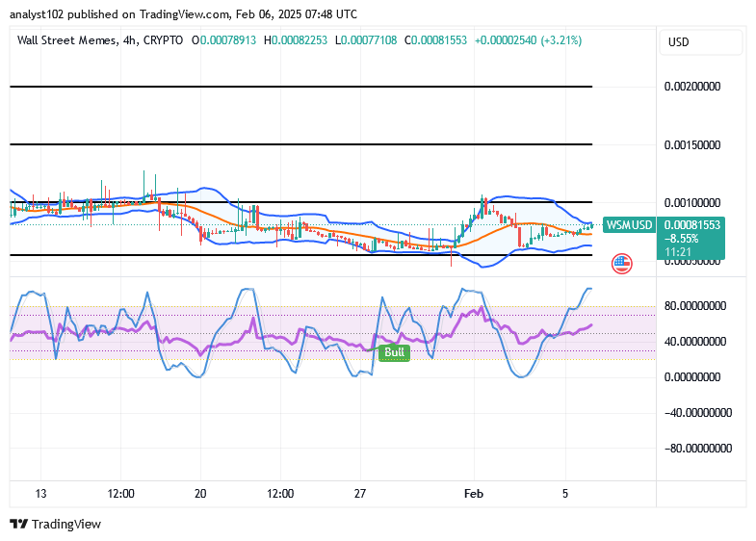
Task: Click the Wall Street Memes symbol title
Action: pyautogui.click(x=66, y=40)
